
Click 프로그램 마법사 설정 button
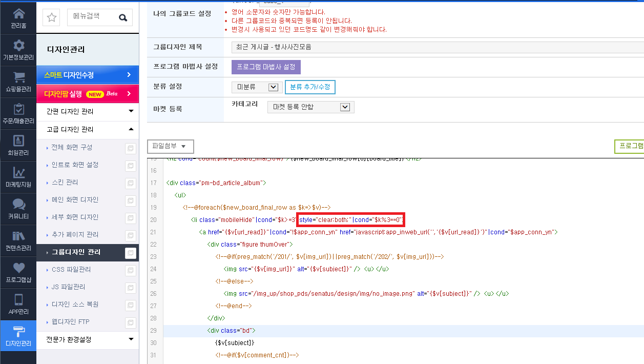266,67
